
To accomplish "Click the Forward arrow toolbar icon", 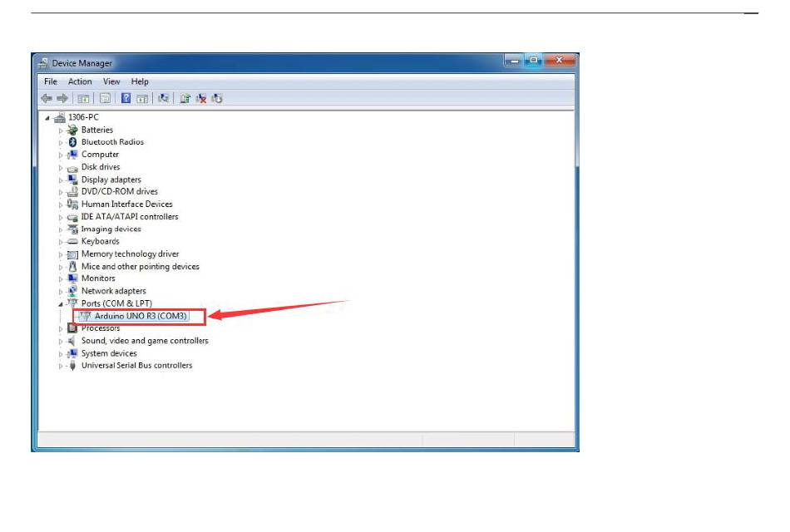I will pyautogui.click(x=62, y=98).
